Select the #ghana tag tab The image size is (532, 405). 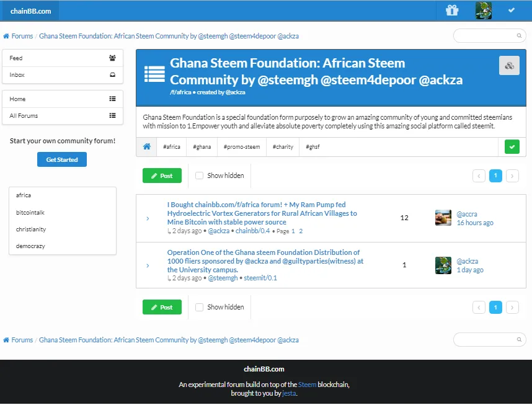[x=202, y=146]
